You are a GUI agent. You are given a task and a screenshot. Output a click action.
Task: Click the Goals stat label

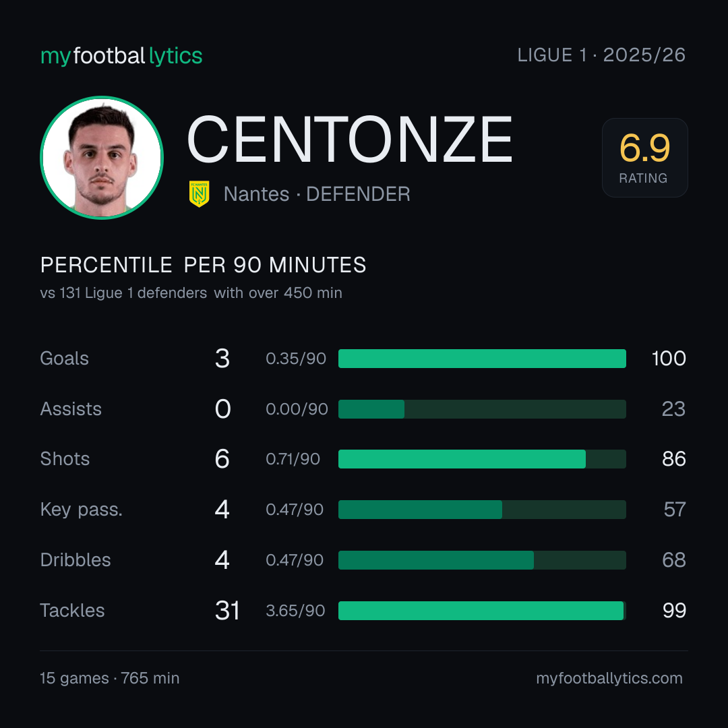pos(65,359)
